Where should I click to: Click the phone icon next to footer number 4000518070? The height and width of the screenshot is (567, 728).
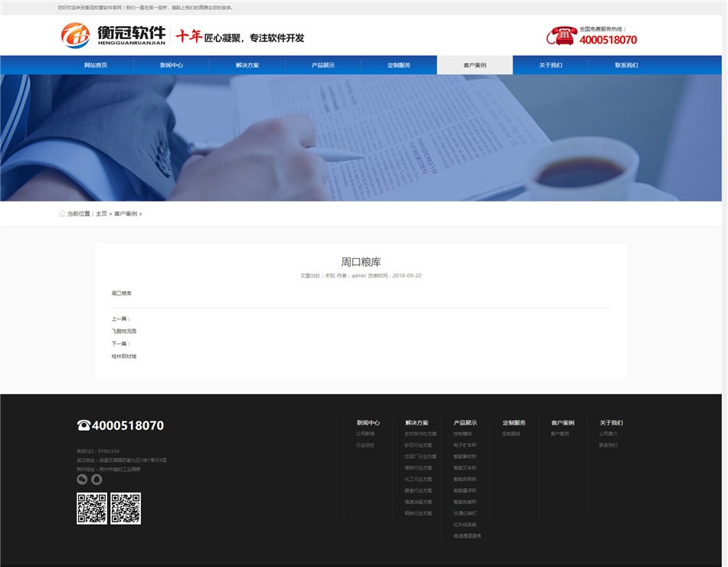point(83,424)
